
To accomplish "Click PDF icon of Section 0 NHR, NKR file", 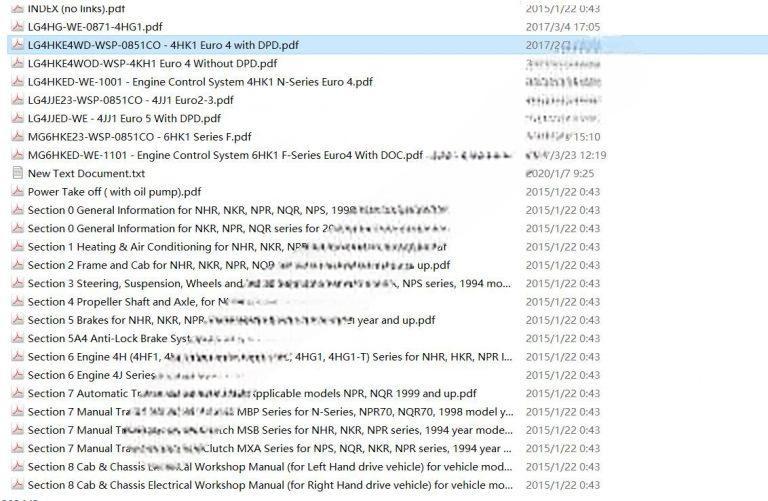I will pos(18,210).
